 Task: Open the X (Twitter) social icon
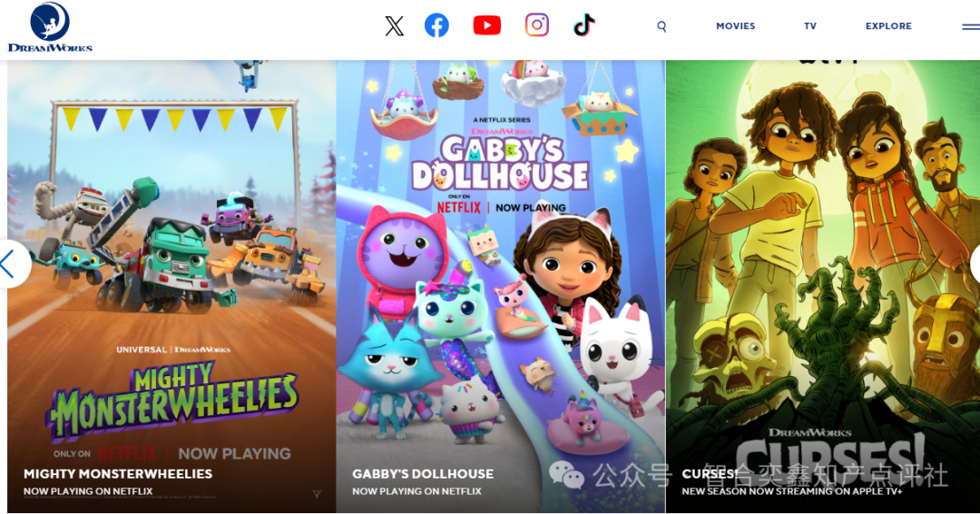395,25
